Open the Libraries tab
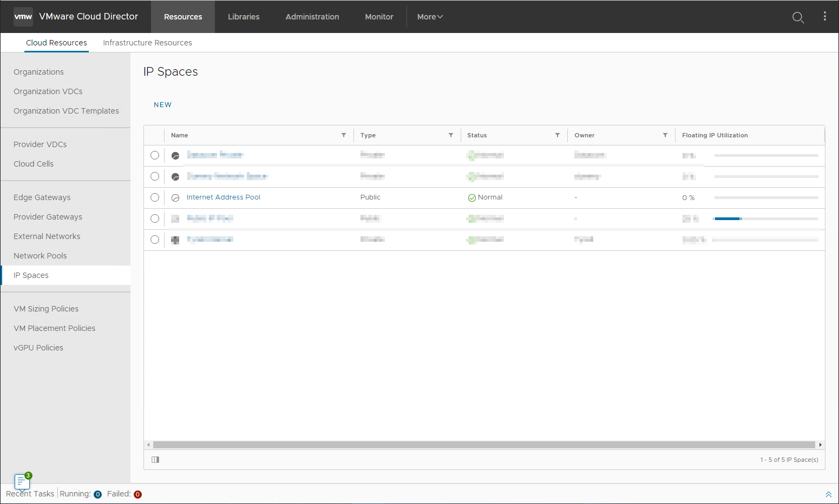The width and height of the screenshot is (839, 504). [244, 17]
